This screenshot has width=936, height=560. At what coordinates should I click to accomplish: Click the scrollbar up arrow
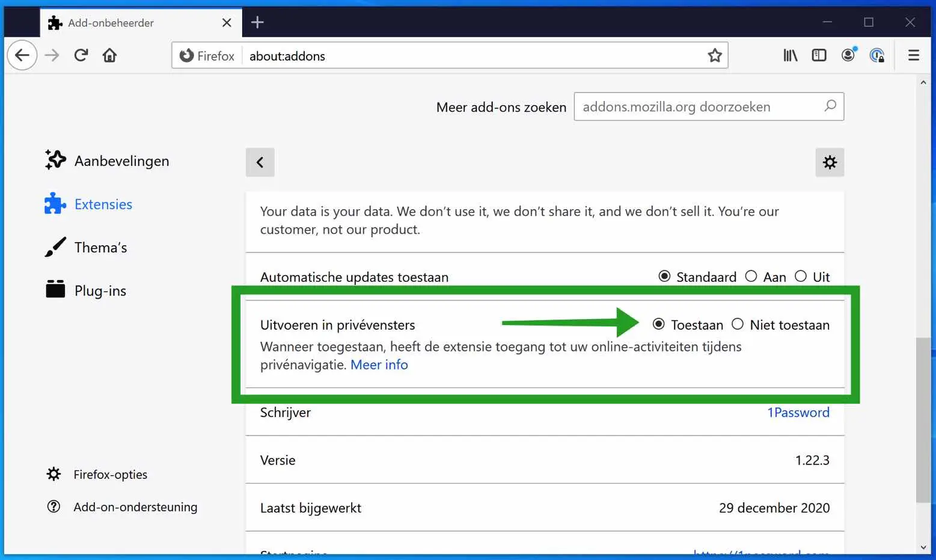pyautogui.click(x=923, y=82)
